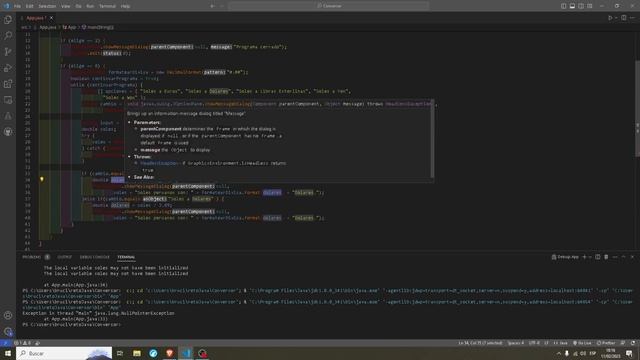Open the Extensions view
The image size is (640, 360).
point(8,84)
